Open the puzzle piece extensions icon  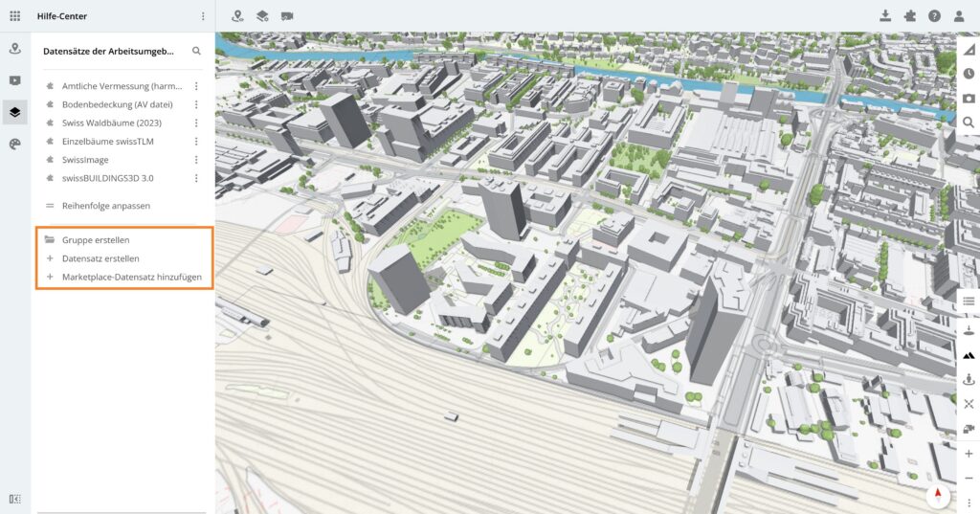[909, 16]
